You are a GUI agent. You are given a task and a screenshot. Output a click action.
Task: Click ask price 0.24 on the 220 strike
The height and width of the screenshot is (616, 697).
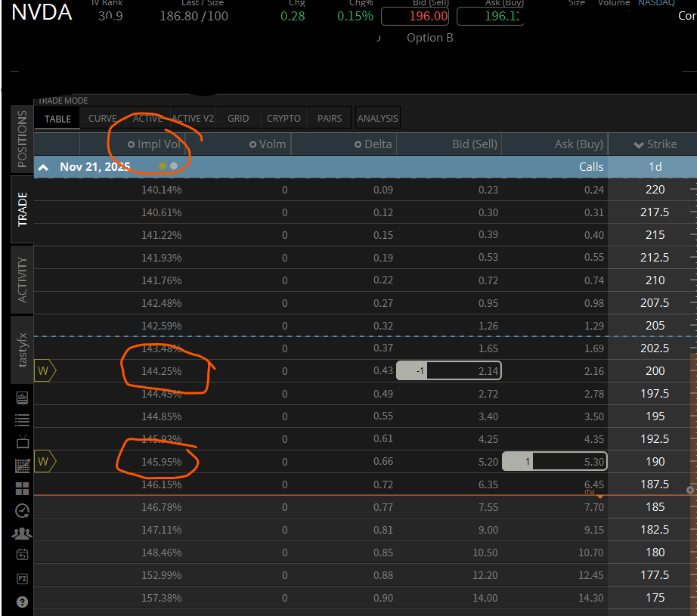594,190
